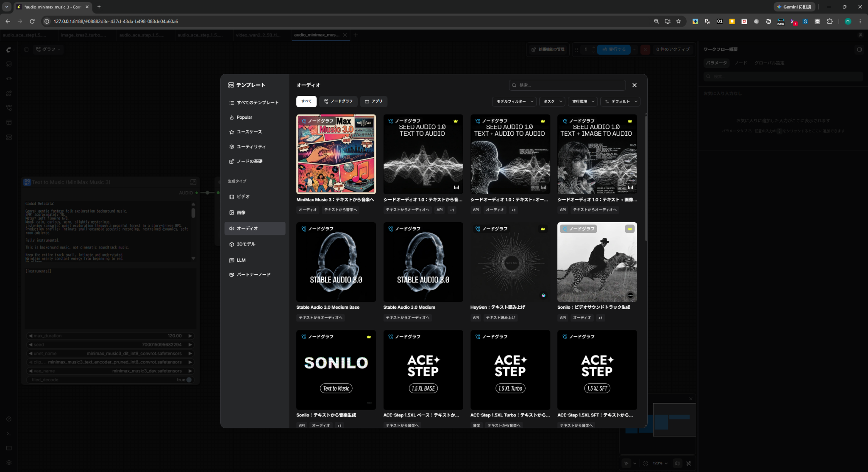Screen dimensions: 868x472
Task: Open the Sonilo ビデオサウンドトラック生成 thumbnail
Action: 597,262
